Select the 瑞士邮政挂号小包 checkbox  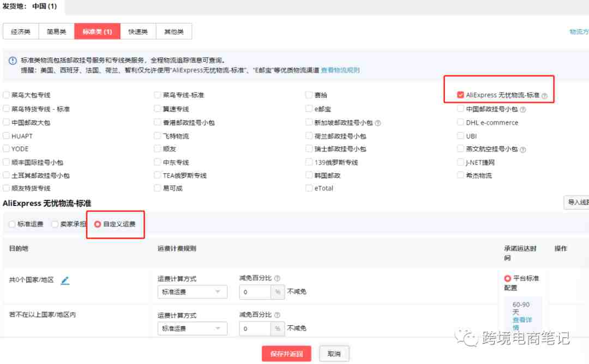(x=309, y=149)
